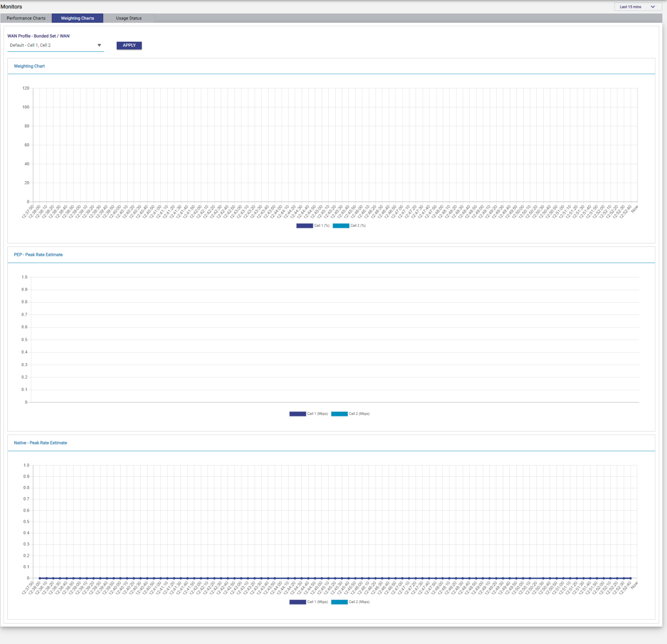Click the Native - Peak Rate Estimate heading
The height and width of the screenshot is (644, 667).
pos(40,443)
